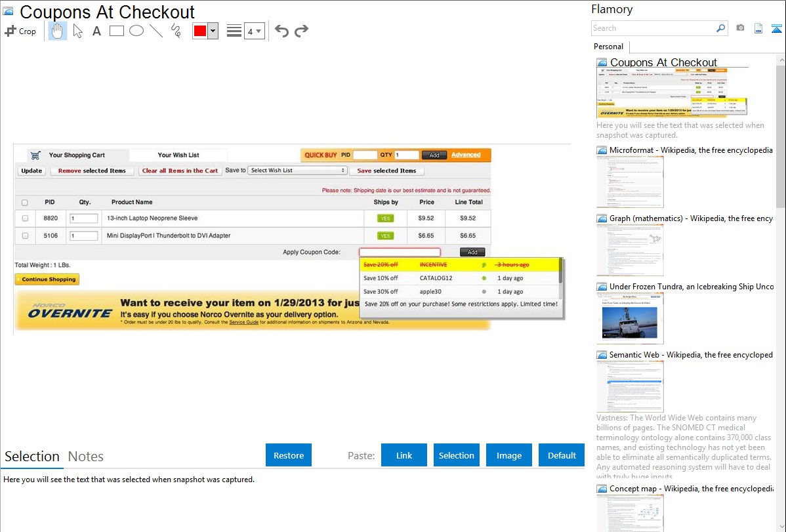Select the CATALOG12 coupon row
Viewport: 786px width, 532px height.
[x=459, y=278]
